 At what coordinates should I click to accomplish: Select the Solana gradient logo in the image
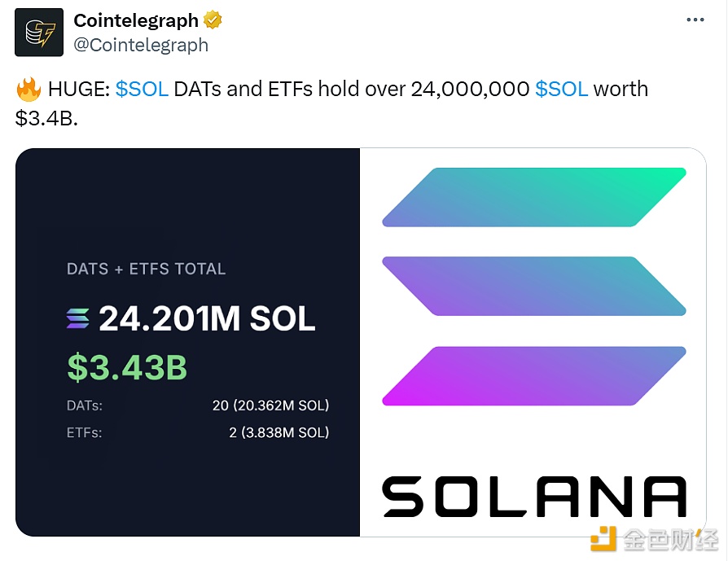[x=535, y=285]
